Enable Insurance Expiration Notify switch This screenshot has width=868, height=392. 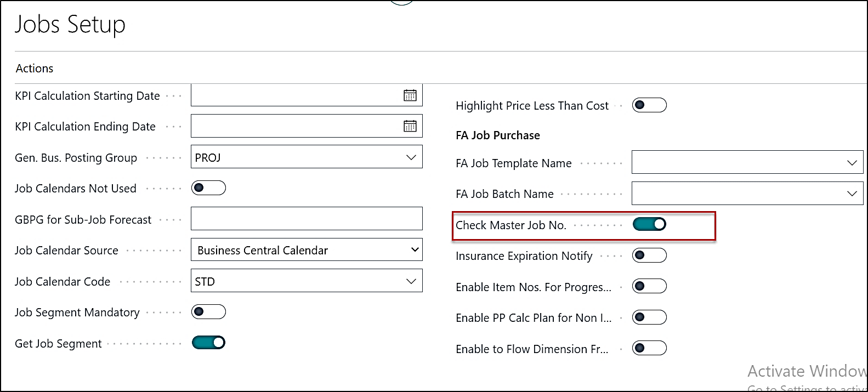[649, 255]
